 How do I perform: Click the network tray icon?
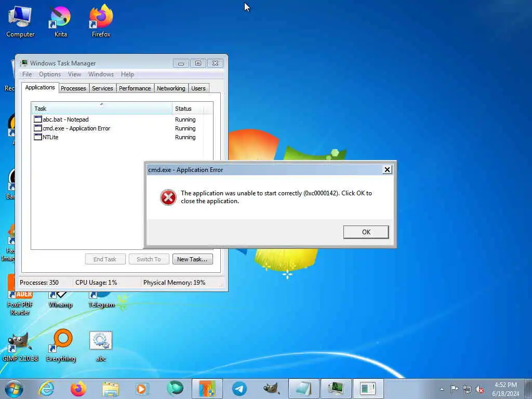pyautogui.click(x=467, y=389)
